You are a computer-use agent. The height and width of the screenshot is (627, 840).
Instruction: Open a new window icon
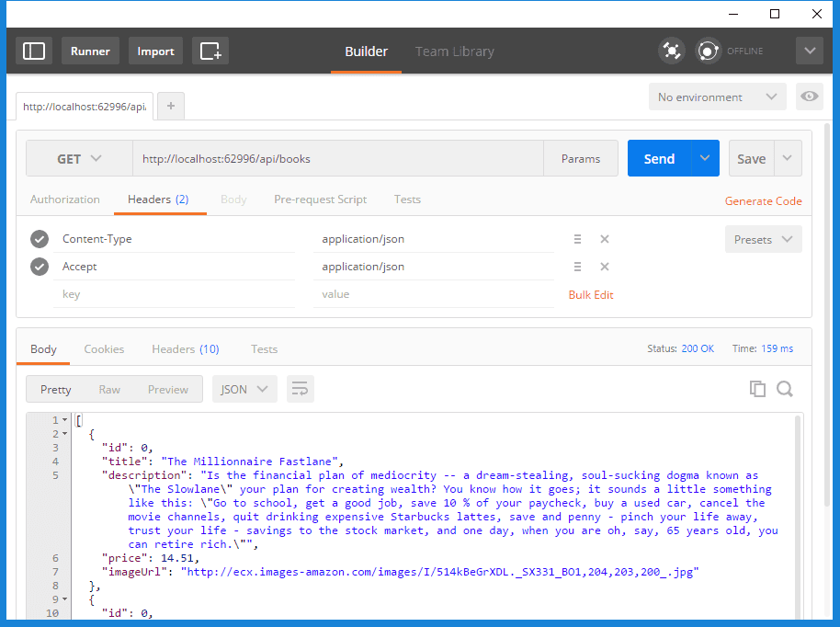(x=210, y=51)
